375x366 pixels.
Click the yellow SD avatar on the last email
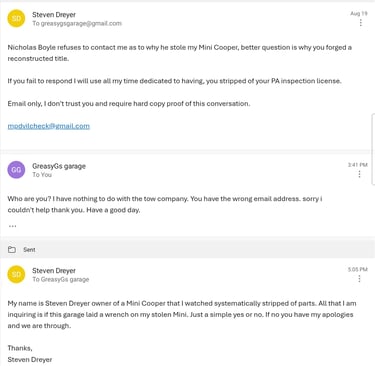pyautogui.click(x=16, y=274)
